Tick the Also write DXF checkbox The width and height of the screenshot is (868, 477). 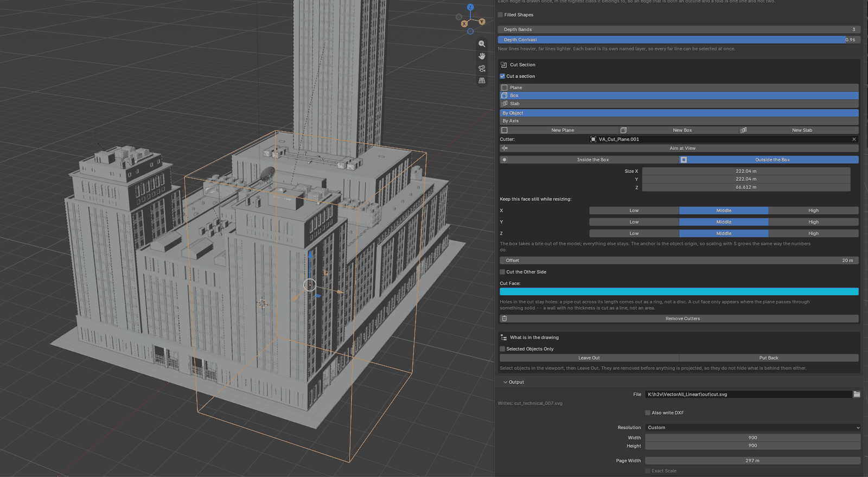(x=648, y=413)
